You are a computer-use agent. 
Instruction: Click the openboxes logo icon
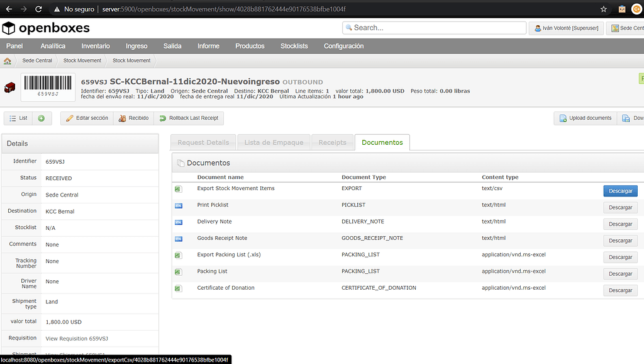[x=9, y=28]
